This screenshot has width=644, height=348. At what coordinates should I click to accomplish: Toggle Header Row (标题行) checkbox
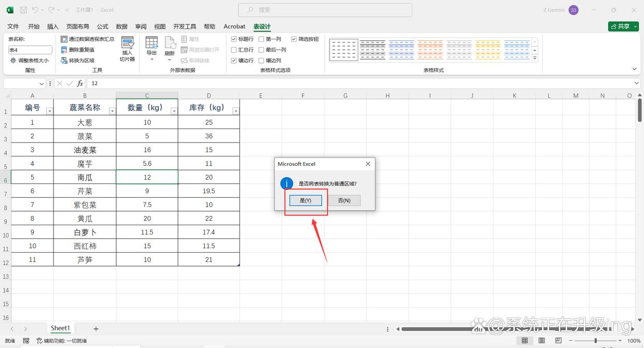coord(234,39)
